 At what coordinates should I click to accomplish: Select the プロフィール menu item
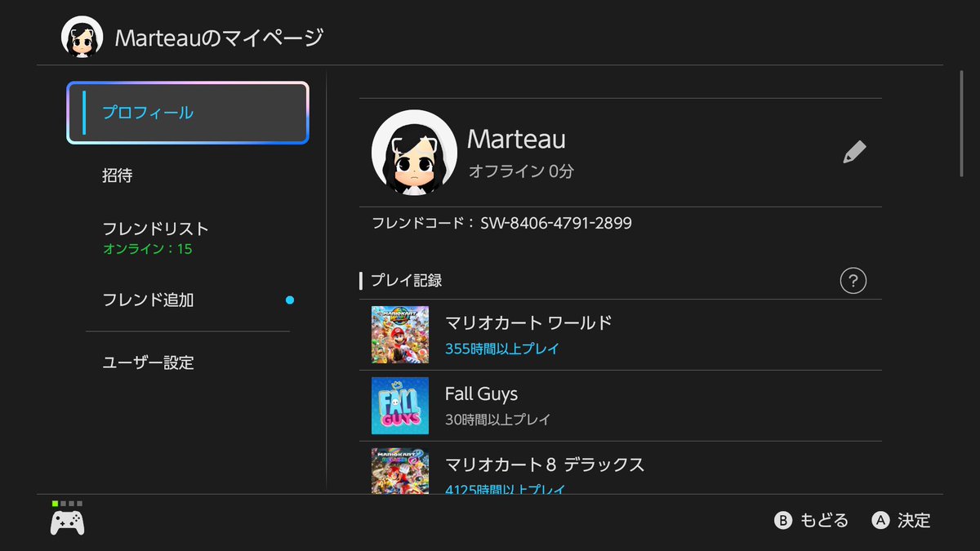(x=188, y=113)
